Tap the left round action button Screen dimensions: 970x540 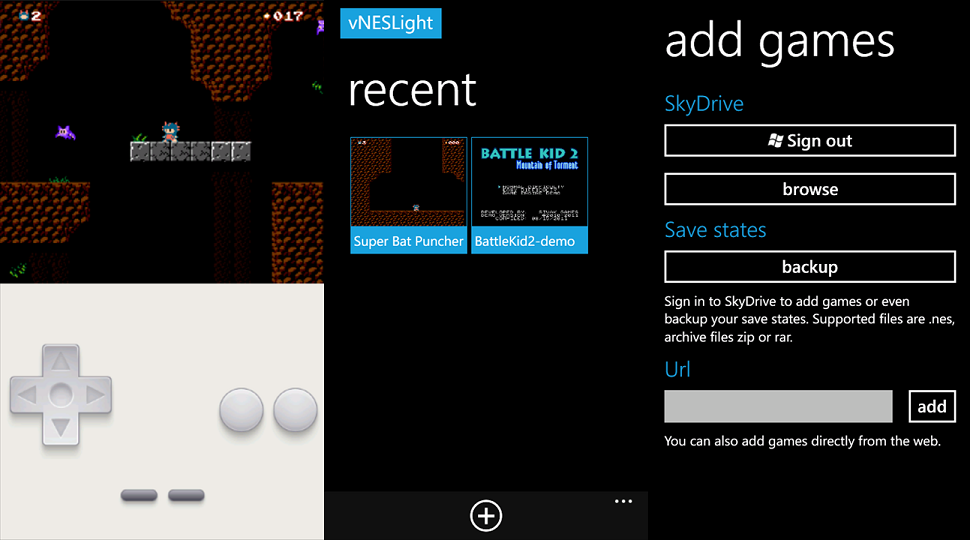click(x=241, y=410)
